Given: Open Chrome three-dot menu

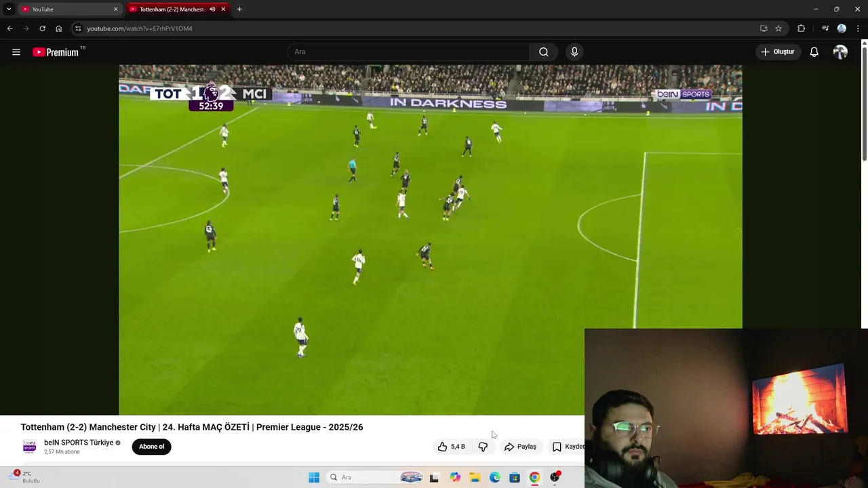Looking at the screenshot, I should tap(859, 28).
